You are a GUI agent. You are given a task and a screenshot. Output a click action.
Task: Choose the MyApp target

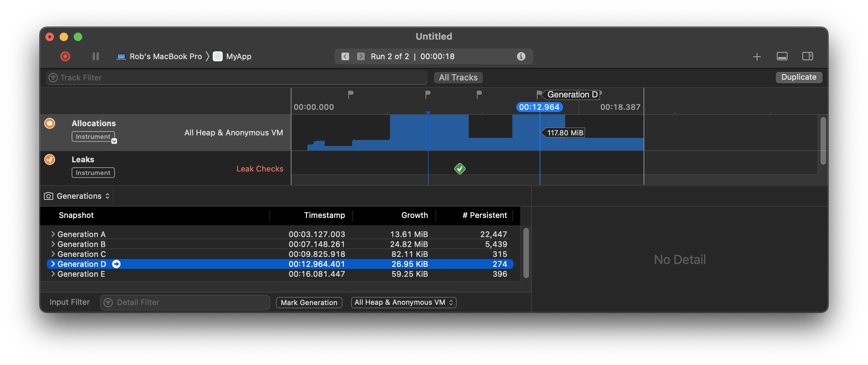(x=232, y=56)
